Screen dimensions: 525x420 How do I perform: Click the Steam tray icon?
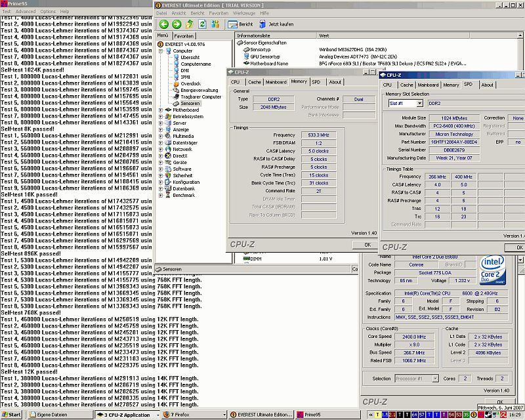coord(488,415)
